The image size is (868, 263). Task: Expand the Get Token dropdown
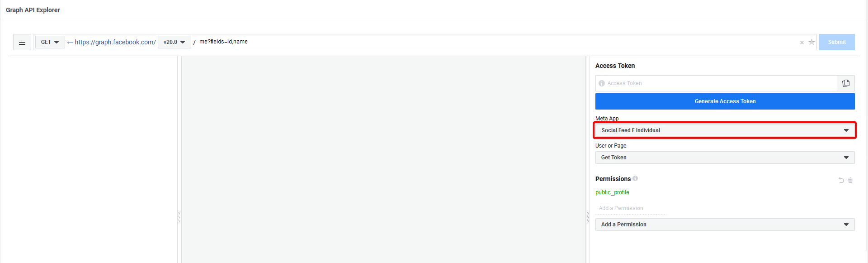click(x=725, y=158)
